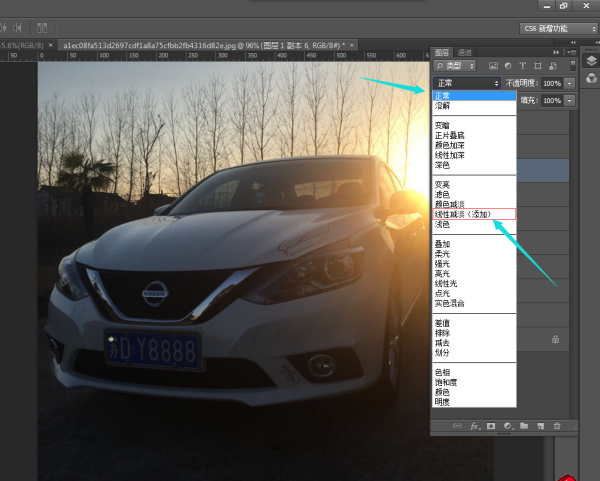Click the opacity 100% value field
This screenshot has height=481, width=600.
[x=552, y=83]
